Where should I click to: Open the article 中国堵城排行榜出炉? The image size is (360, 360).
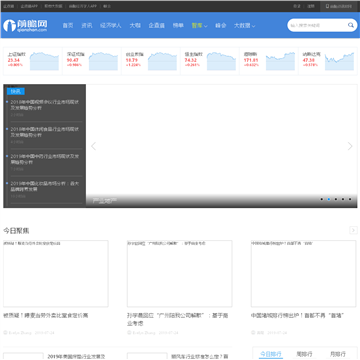pyautogui.click(x=297, y=315)
